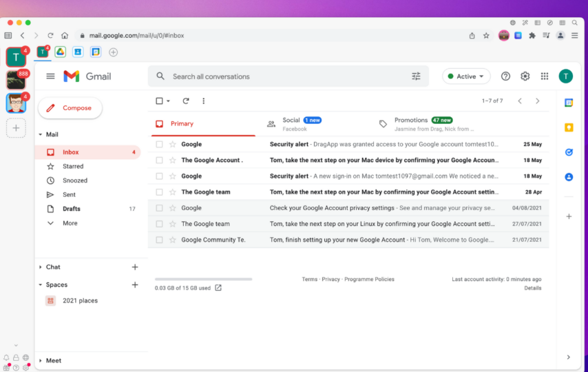Star the DragApp Security alert email
The height and width of the screenshot is (372, 588).
(173, 144)
